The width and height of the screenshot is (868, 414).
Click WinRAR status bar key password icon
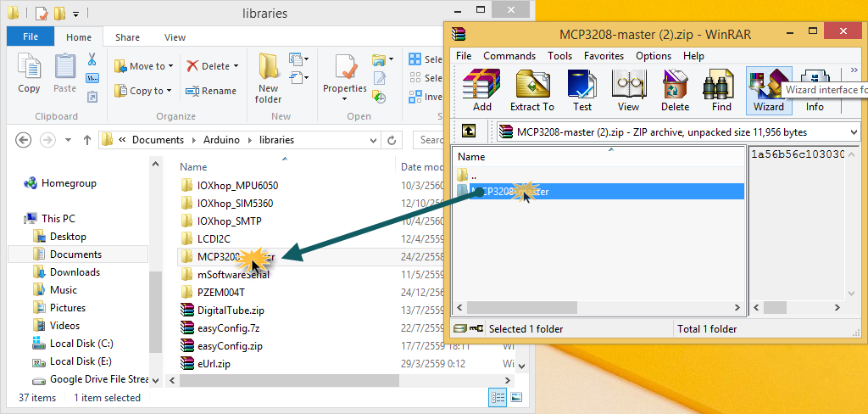tap(476, 328)
